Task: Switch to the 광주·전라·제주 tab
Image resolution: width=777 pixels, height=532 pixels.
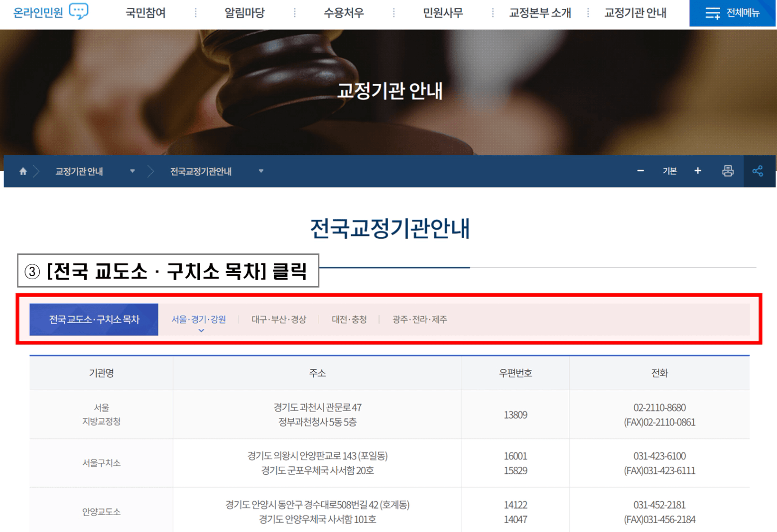Action: coord(419,319)
